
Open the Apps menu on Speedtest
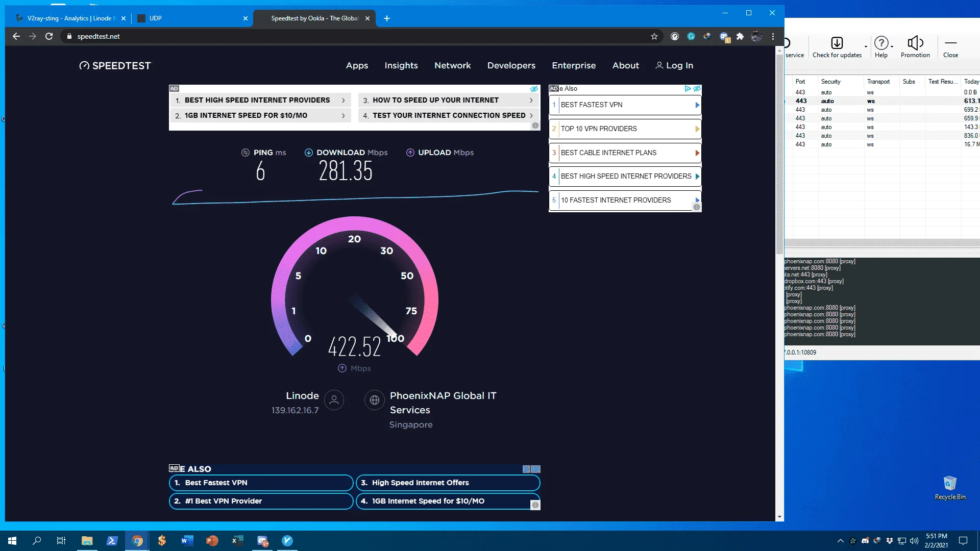click(357, 66)
